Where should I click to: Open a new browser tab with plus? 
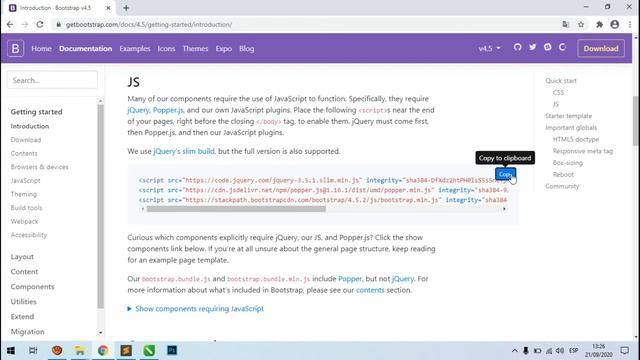(126, 8)
